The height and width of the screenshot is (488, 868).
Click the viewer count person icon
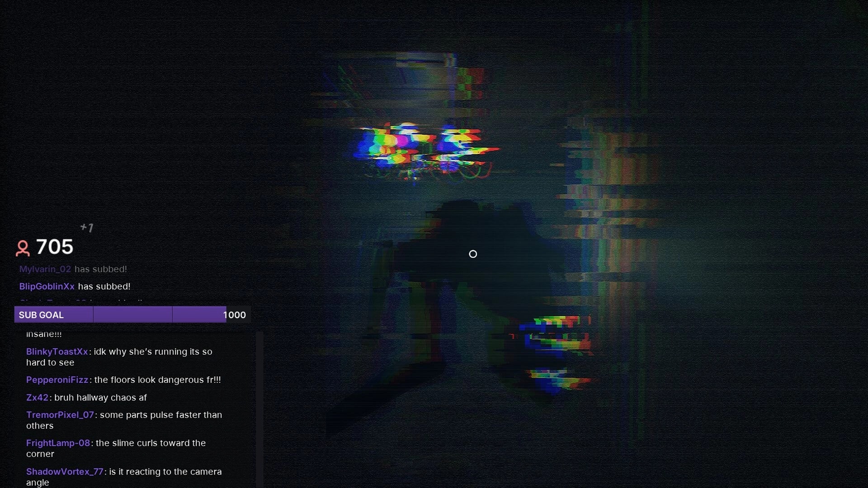(x=22, y=248)
